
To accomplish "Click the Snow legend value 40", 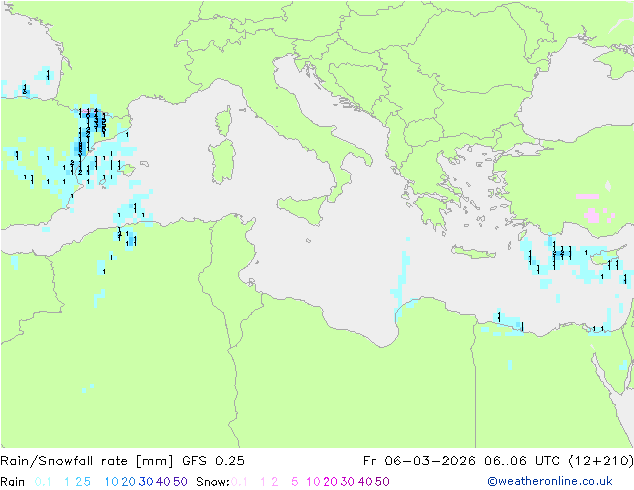I will (365, 482).
